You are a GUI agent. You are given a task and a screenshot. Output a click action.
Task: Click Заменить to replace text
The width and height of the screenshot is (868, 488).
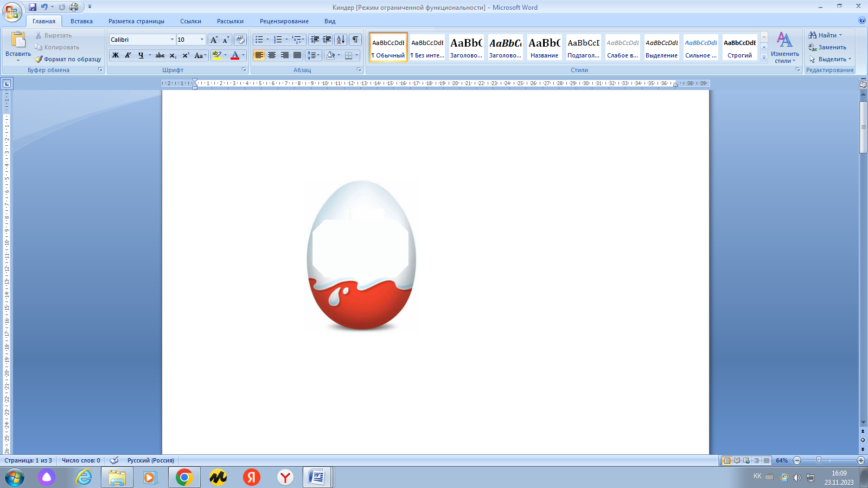(x=827, y=47)
